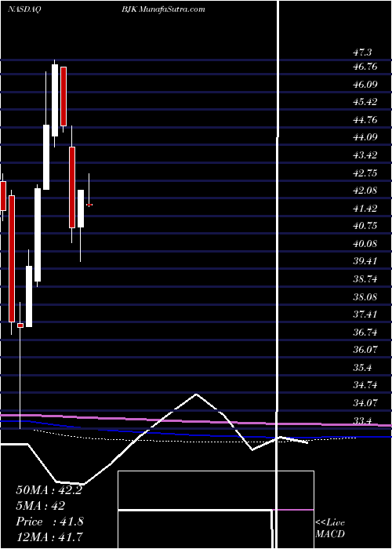Click the 38.08 price axis label
The image size is (392, 549).
(x=365, y=297)
